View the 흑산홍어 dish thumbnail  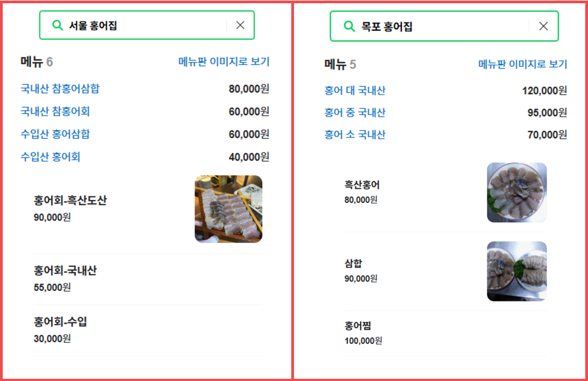pyautogui.click(x=516, y=192)
